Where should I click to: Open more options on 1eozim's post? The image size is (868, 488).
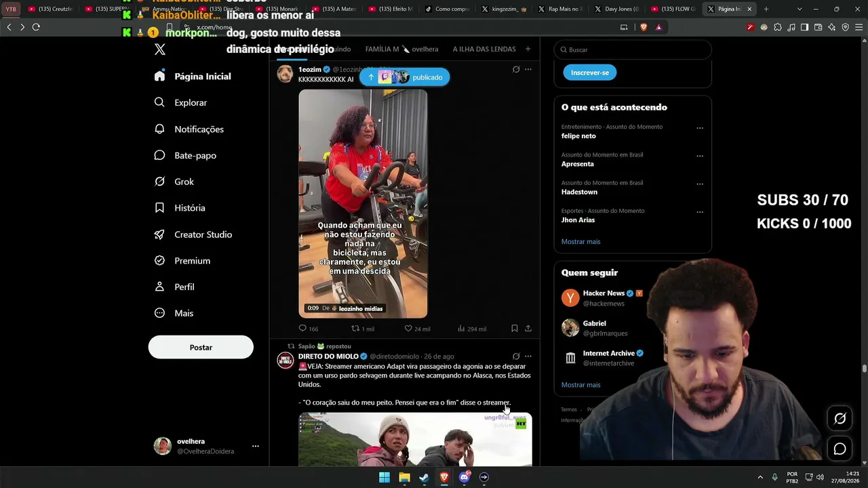coord(528,69)
